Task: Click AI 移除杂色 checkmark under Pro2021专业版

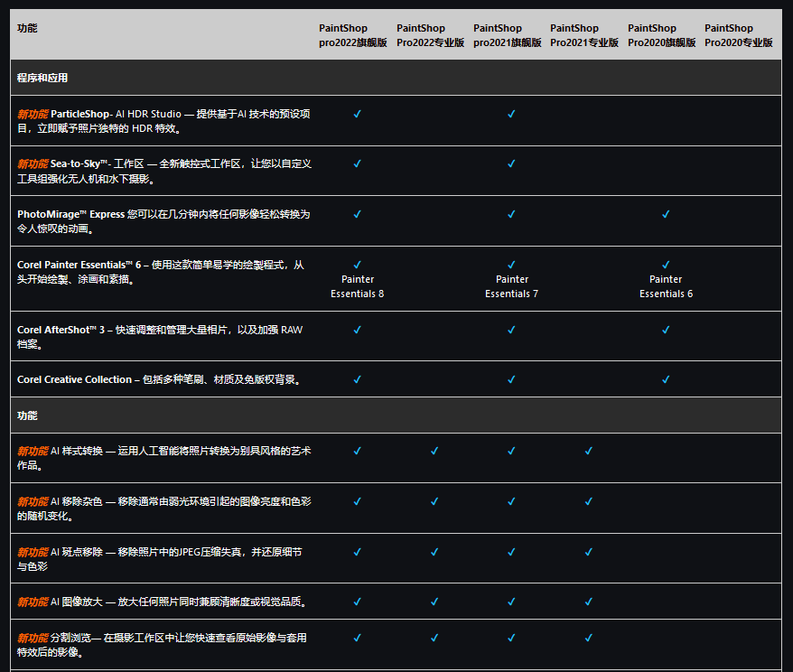Action: (588, 500)
